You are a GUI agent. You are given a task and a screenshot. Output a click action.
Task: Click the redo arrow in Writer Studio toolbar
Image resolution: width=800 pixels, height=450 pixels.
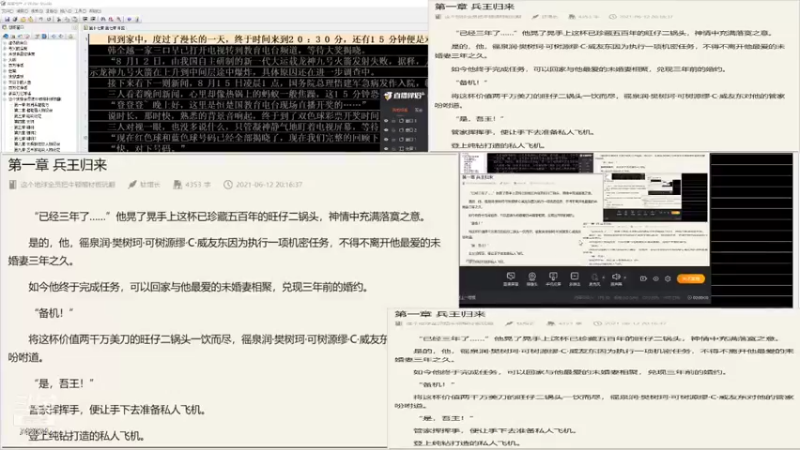[49, 19]
